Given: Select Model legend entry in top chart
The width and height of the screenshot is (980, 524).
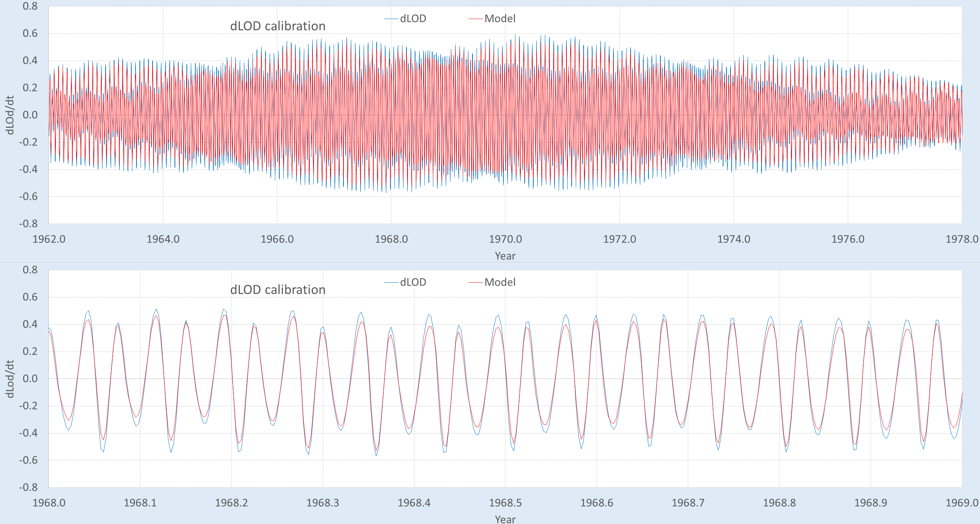Looking at the screenshot, I should 500,18.
